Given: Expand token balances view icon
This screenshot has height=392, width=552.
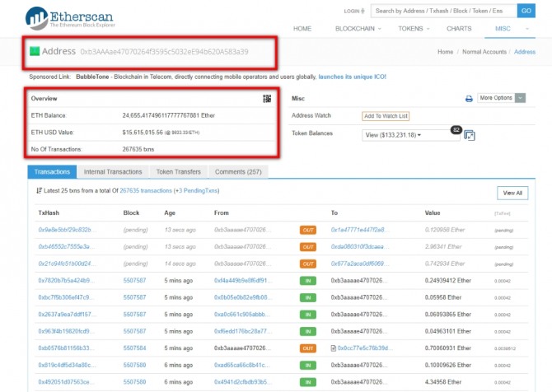Looking at the screenshot, I should click(x=470, y=135).
